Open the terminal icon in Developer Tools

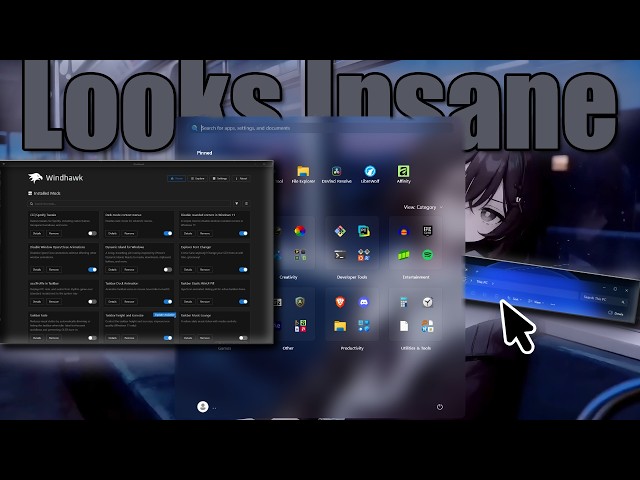tap(340, 255)
